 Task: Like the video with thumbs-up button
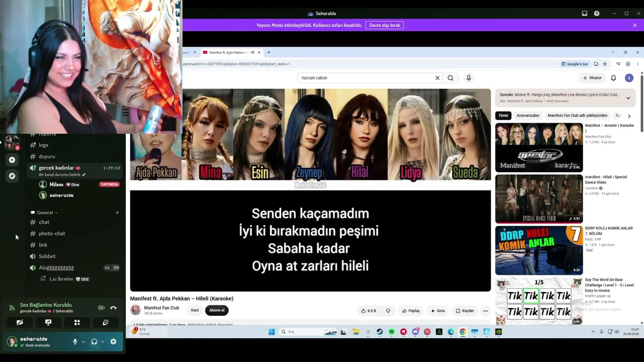(x=369, y=311)
